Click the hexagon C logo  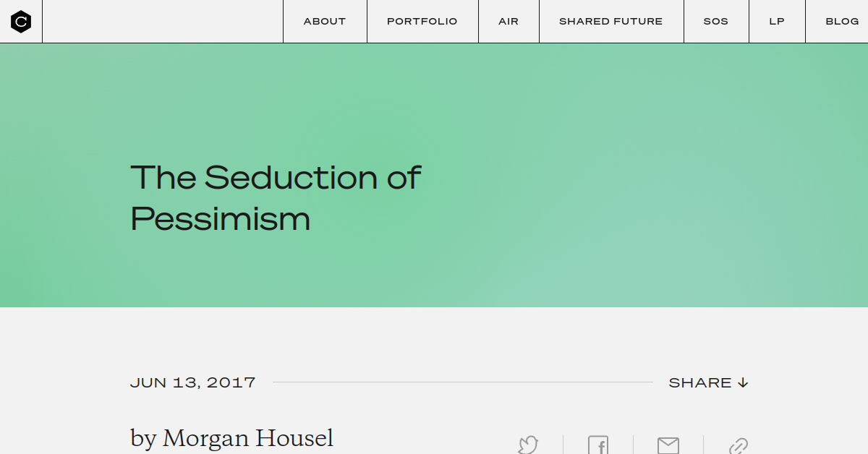tap(21, 22)
